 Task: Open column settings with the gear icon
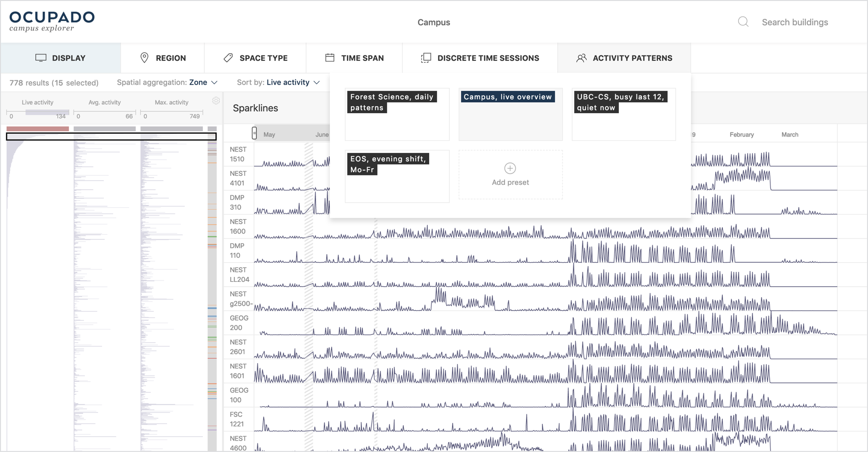click(x=216, y=101)
